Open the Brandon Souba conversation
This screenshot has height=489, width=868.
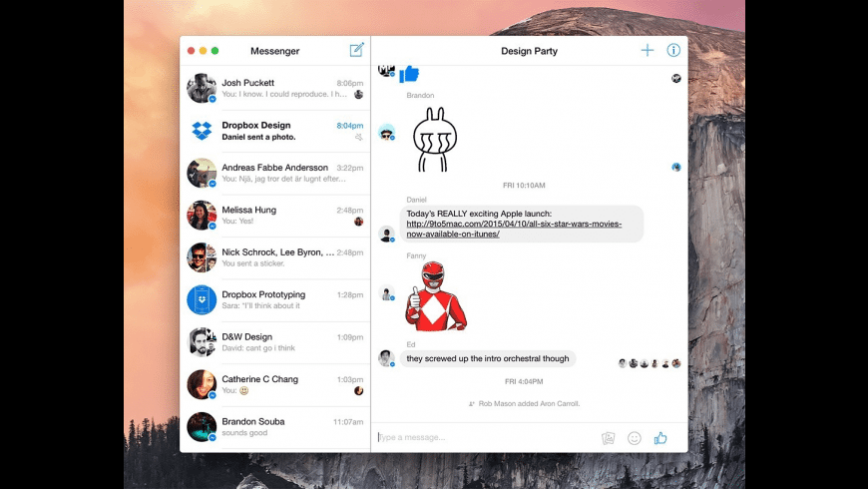point(275,427)
